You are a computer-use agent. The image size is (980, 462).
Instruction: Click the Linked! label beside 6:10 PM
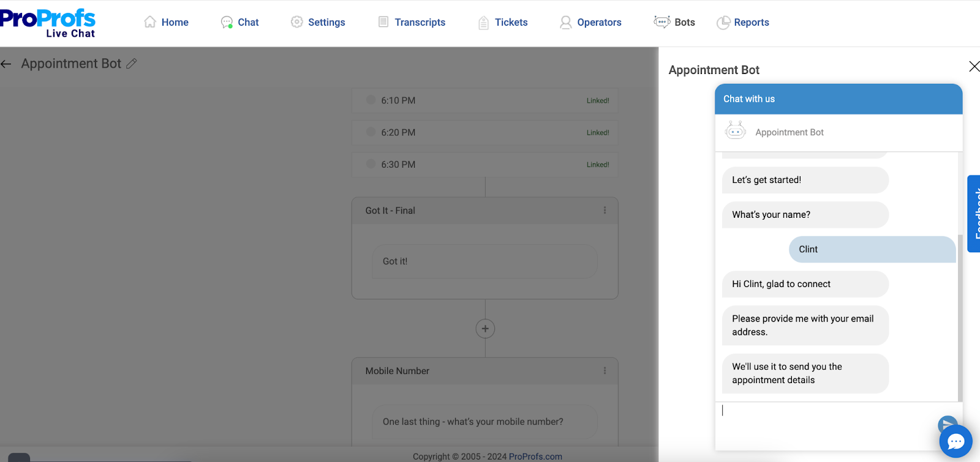pos(598,101)
